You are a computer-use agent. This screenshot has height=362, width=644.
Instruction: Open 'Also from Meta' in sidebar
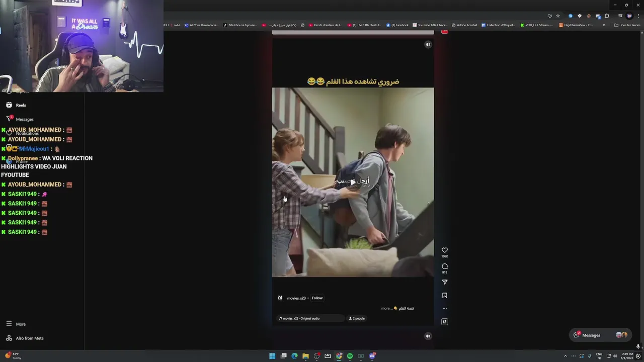pyautogui.click(x=25, y=338)
